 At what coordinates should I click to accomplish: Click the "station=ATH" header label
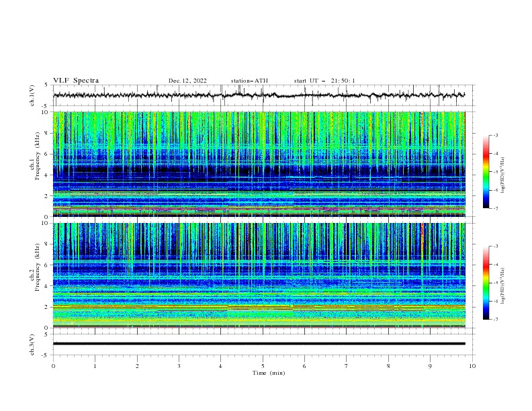tap(249, 81)
